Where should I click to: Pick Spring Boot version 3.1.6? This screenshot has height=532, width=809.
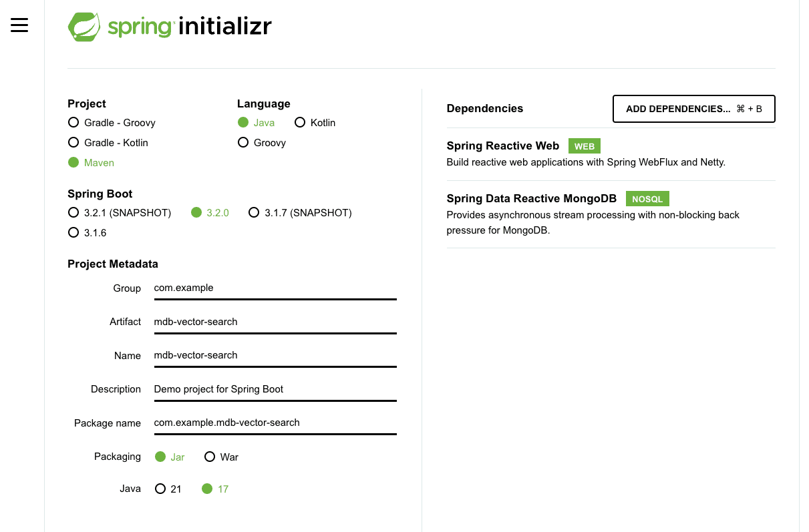point(73,233)
